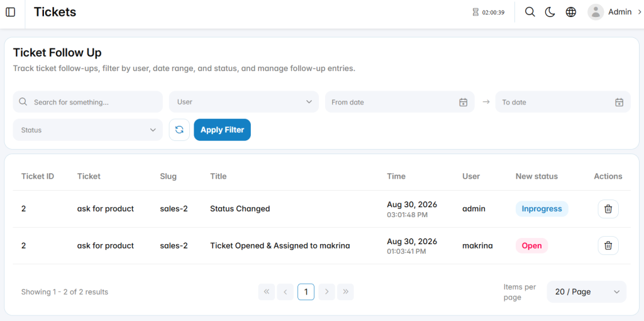
Task: Open the User filter dropdown
Action: pyautogui.click(x=244, y=102)
